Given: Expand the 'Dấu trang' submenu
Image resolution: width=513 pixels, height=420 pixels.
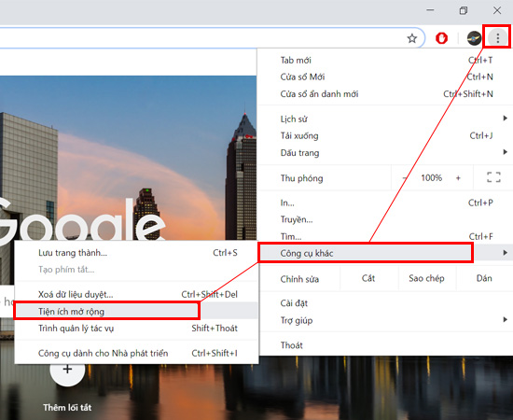Looking at the screenshot, I should (x=384, y=152).
